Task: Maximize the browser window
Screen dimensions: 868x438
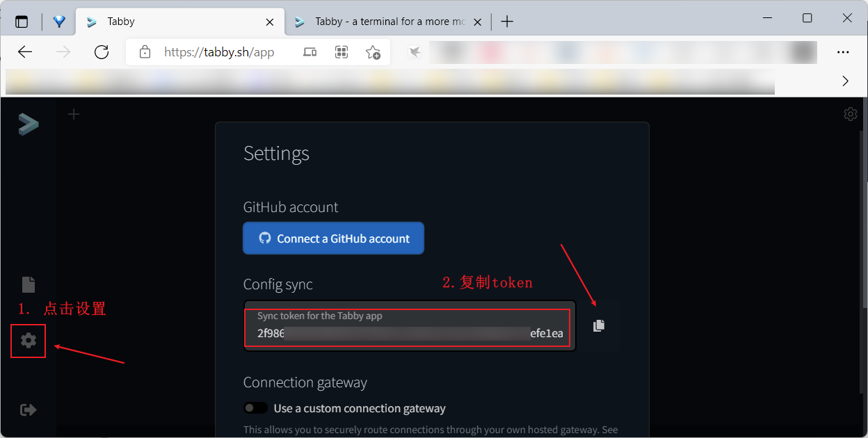Action: (807, 19)
